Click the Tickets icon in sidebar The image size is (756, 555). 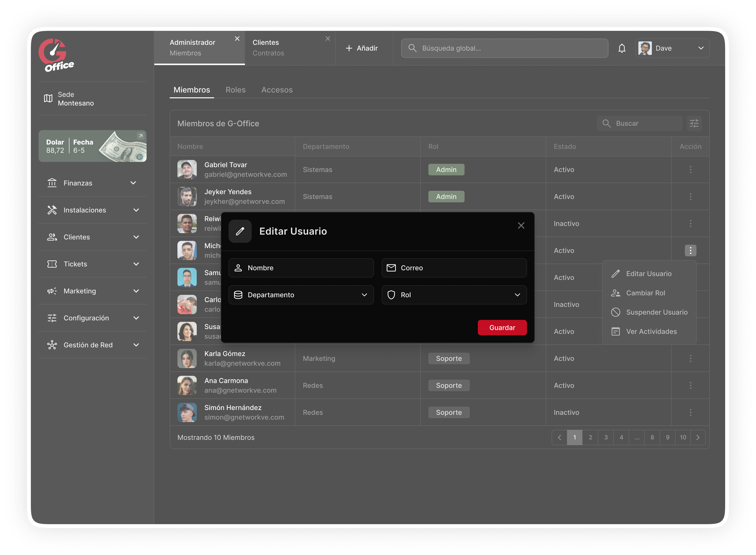pyautogui.click(x=52, y=264)
